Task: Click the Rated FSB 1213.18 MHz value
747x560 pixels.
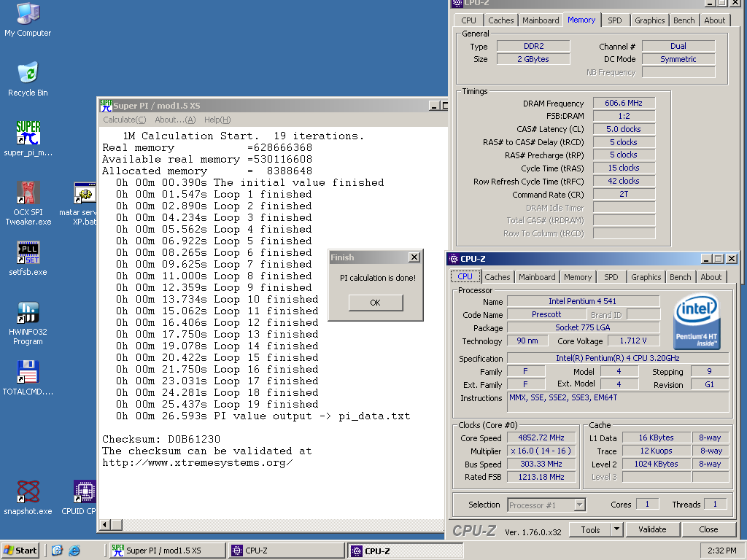Action: tap(541, 477)
